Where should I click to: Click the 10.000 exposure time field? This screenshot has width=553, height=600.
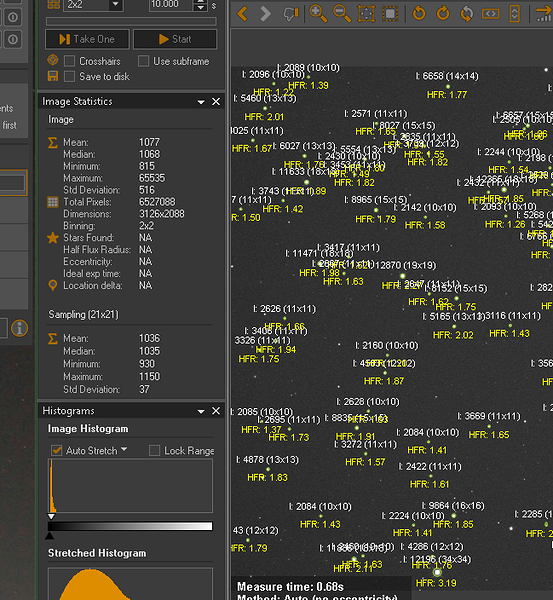point(171,5)
